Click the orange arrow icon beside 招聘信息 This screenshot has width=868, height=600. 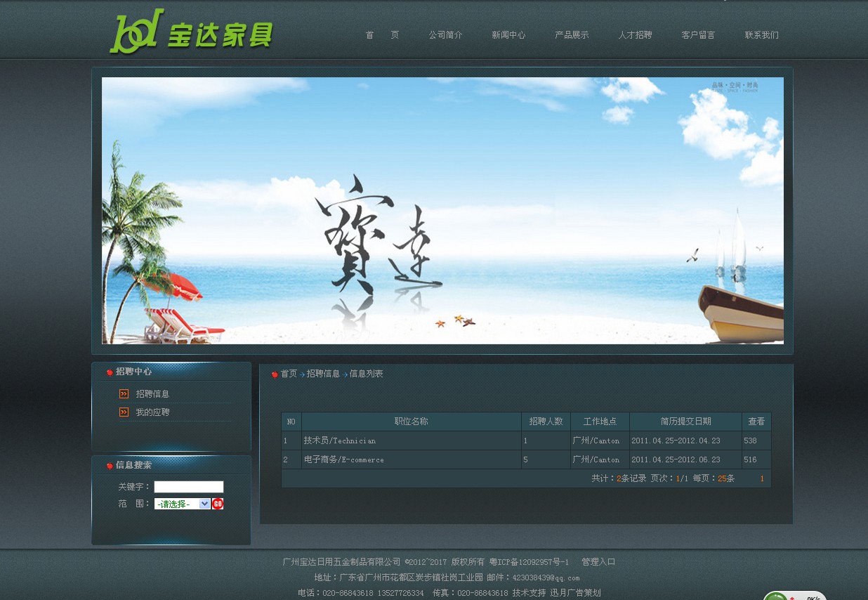point(124,394)
